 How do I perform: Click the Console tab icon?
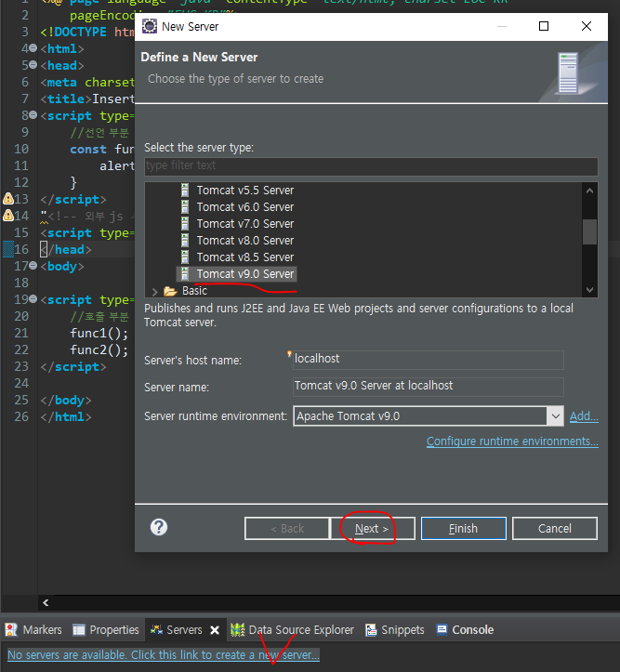tap(442, 629)
